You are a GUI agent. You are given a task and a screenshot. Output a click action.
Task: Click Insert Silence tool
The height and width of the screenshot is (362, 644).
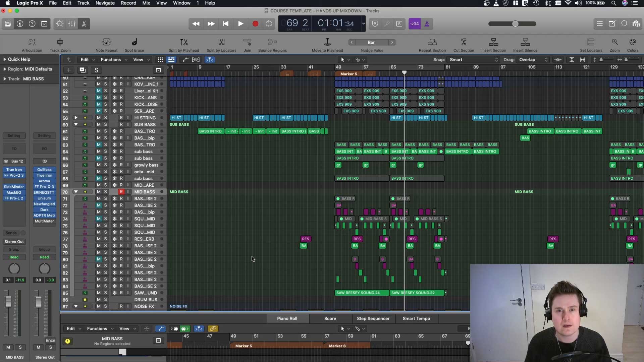[525, 45]
